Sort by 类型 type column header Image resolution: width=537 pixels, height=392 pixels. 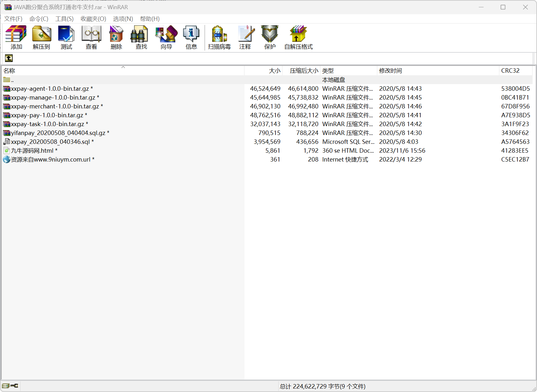click(x=349, y=70)
